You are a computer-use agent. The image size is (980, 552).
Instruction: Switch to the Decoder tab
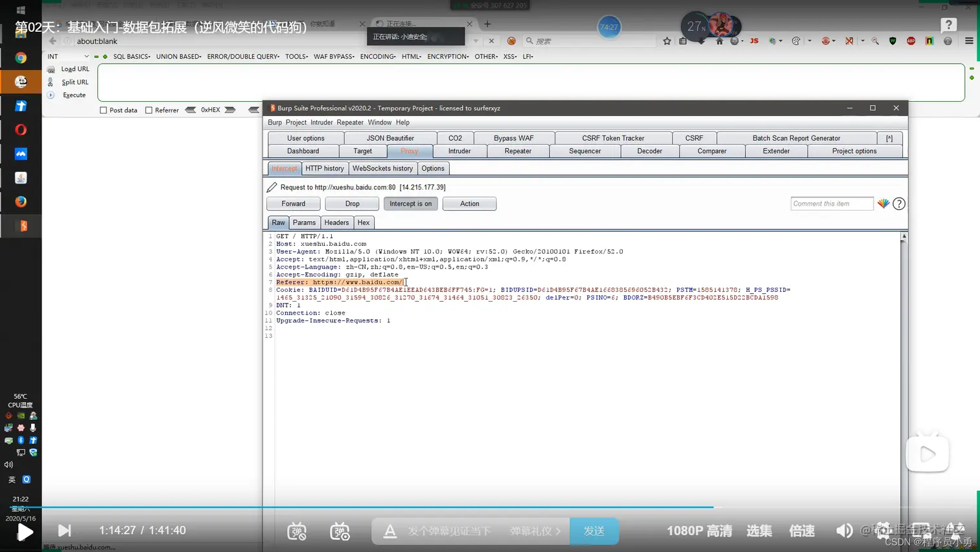tap(649, 151)
